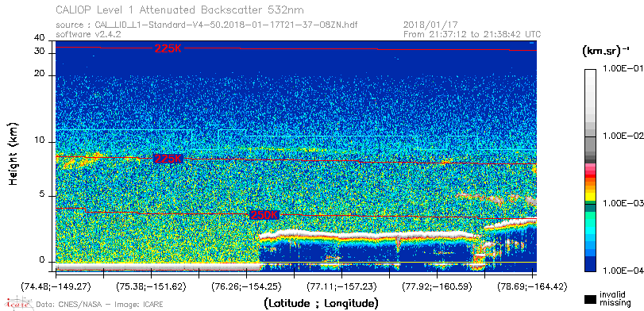Viewport: 644px width, 311px height.
Task: Click the 'Data: CNES/NASA - Image: ICARE' credit
Action: coord(99,305)
